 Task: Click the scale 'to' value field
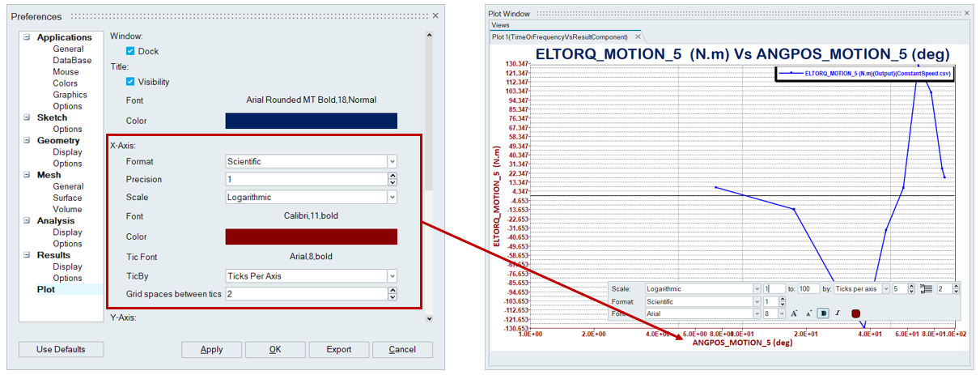point(808,288)
